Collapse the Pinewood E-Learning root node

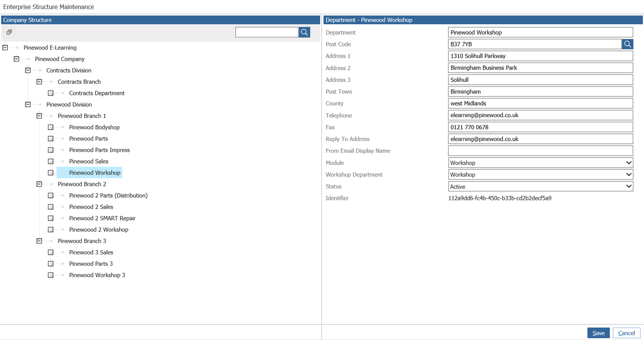point(5,48)
